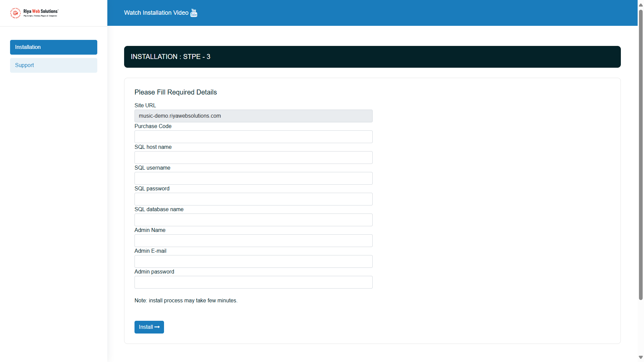
Task: Click the YouTube icon in header
Action: [x=194, y=13]
